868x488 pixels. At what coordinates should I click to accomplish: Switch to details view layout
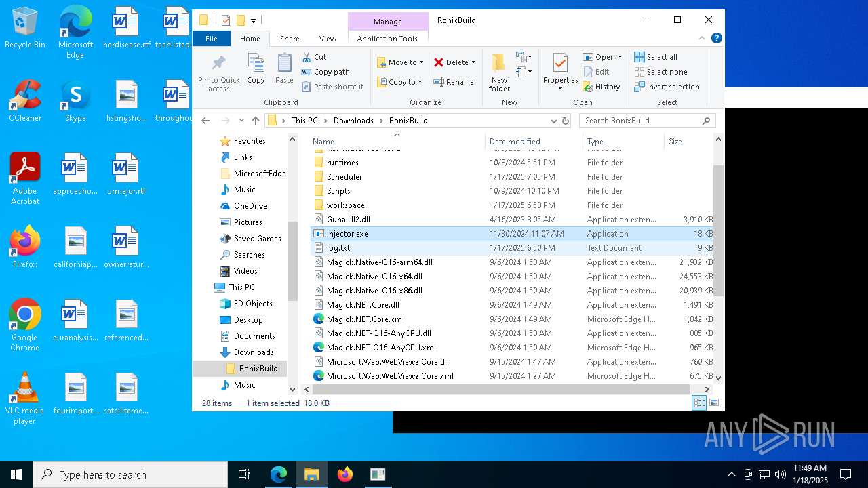699,403
